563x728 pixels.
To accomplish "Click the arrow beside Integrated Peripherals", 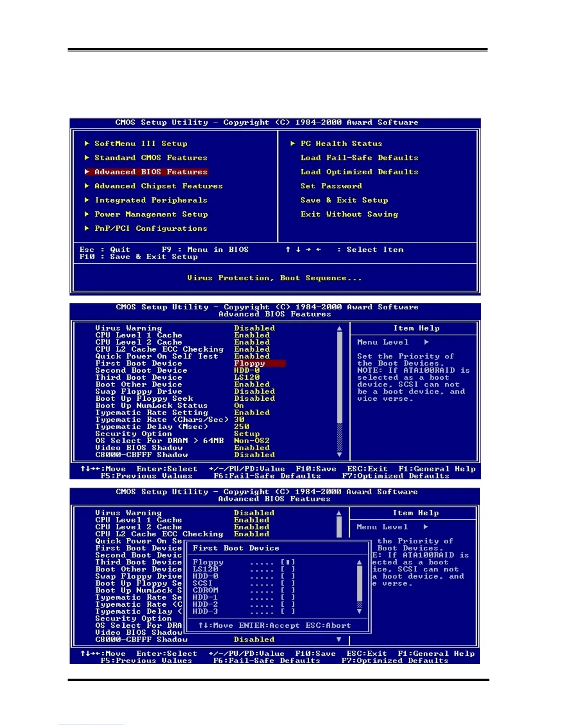I will click(x=87, y=200).
